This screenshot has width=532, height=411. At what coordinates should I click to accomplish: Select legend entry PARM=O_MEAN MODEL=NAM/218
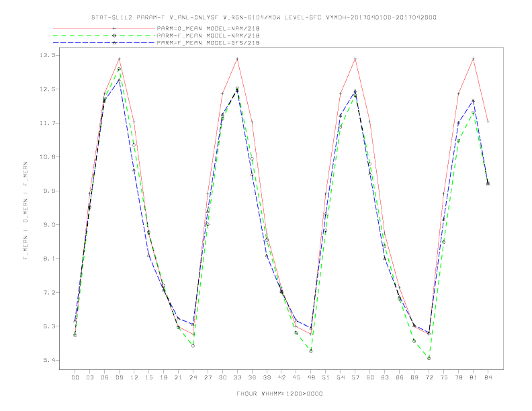pos(208,28)
